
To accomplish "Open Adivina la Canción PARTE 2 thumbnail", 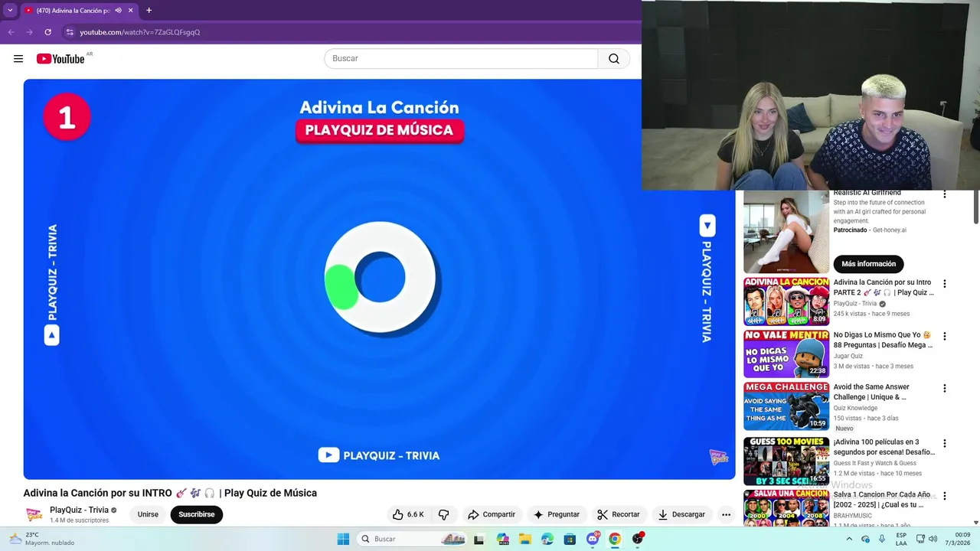I will coord(786,302).
